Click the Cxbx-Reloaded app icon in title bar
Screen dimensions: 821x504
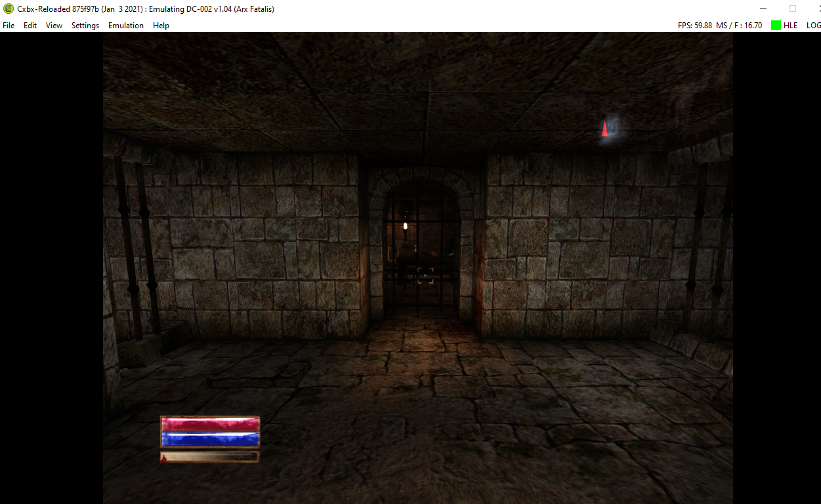tap(9, 9)
